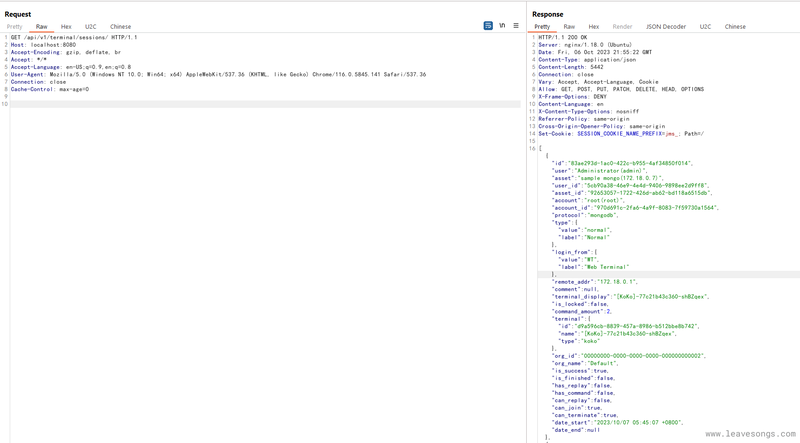Select the Pretty tab in Response panel
Image resolution: width=800 pixels, height=443 pixels.
[542, 27]
